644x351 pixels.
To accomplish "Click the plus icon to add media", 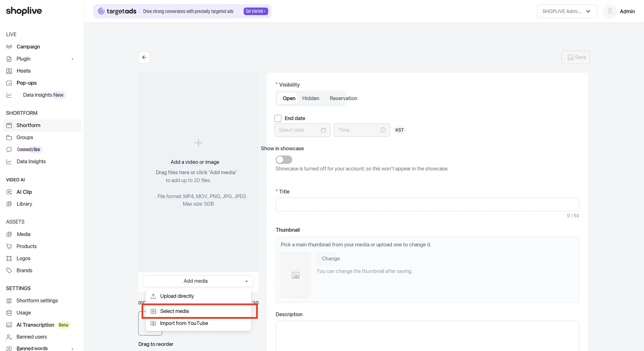I will click(x=198, y=143).
